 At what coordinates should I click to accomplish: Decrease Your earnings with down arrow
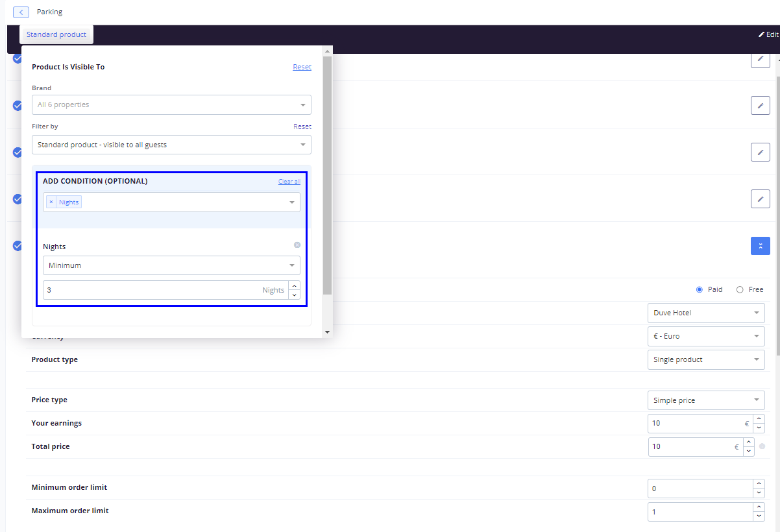759,428
